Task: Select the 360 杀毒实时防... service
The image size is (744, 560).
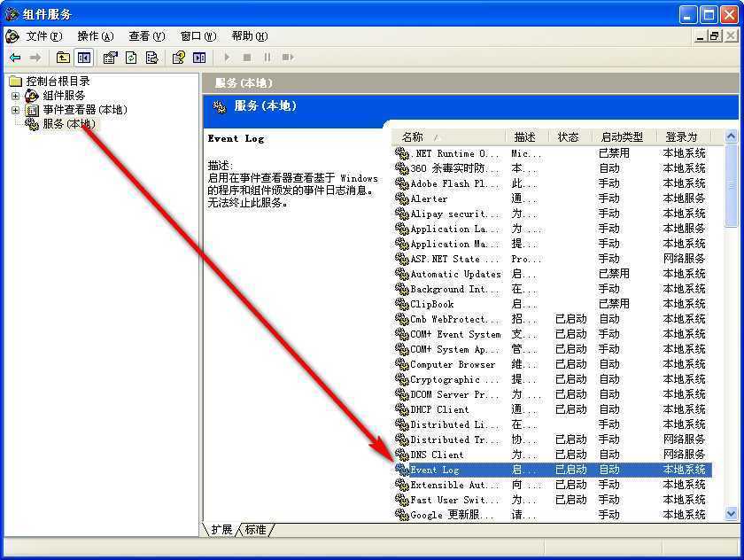Action: [553, 168]
